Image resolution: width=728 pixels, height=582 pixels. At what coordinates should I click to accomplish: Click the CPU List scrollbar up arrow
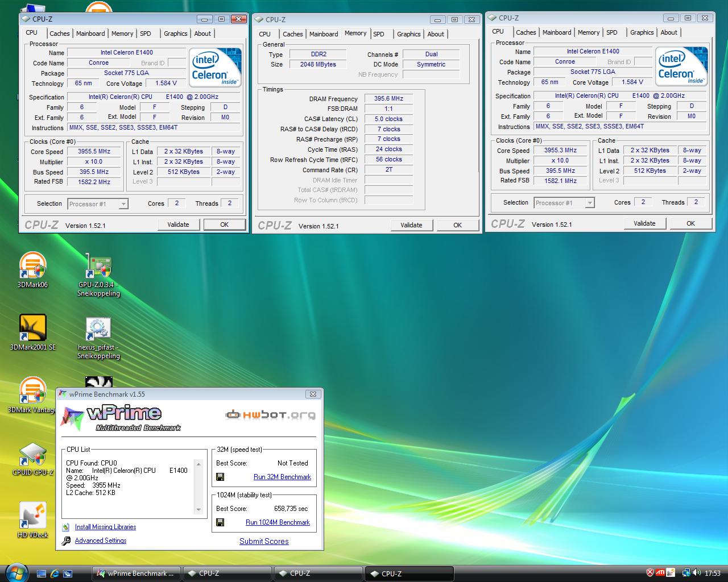pyautogui.click(x=198, y=464)
